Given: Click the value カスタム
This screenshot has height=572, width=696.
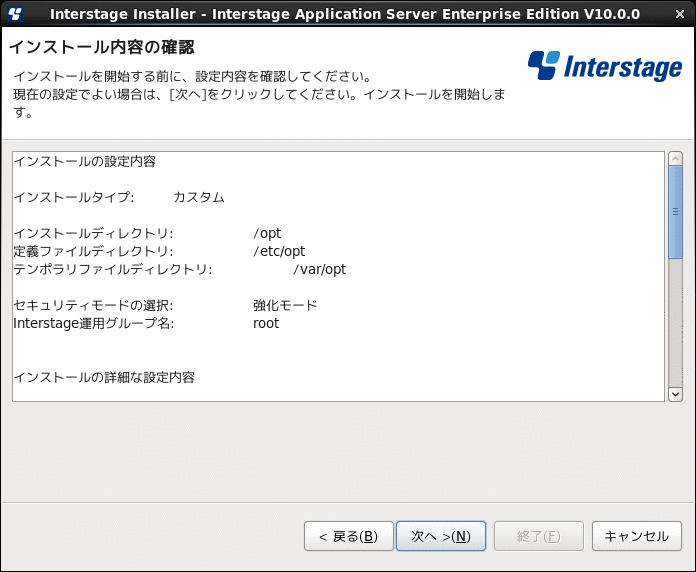Looking at the screenshot, I should coord(199,197).
